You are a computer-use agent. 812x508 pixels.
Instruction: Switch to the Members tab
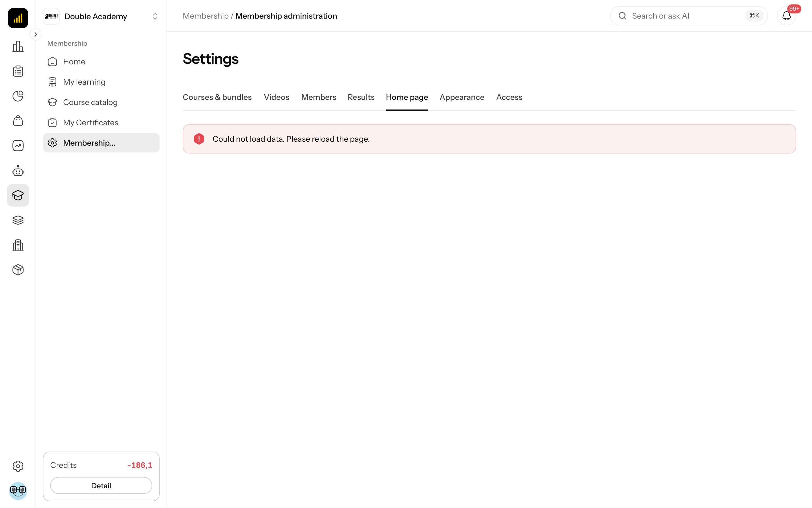click(318, 97)
